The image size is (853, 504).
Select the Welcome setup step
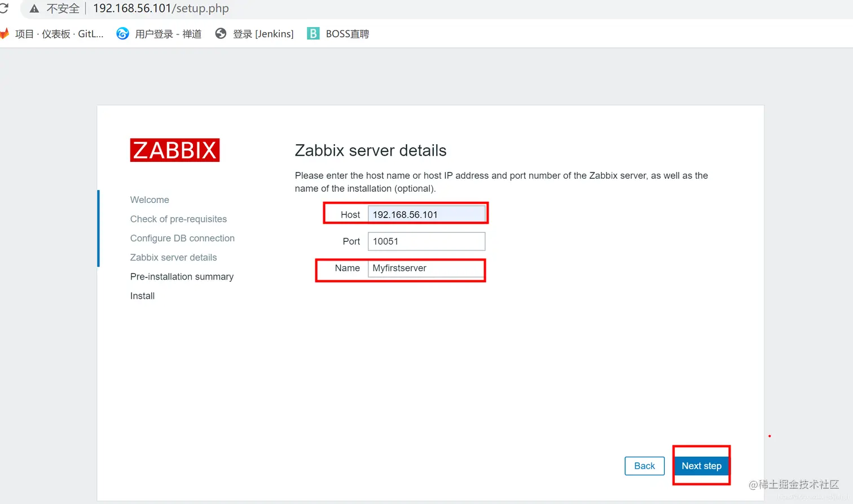click(x=150, y=200)
